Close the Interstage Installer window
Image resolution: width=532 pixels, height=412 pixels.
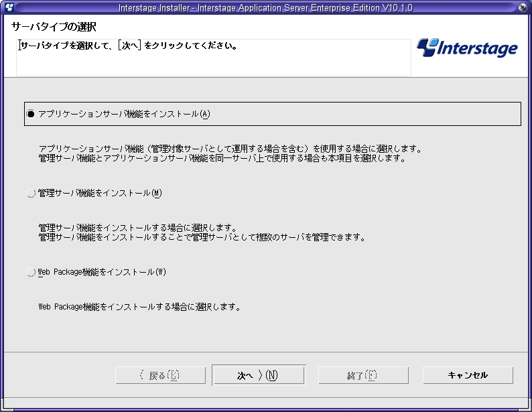coord(523,7)
